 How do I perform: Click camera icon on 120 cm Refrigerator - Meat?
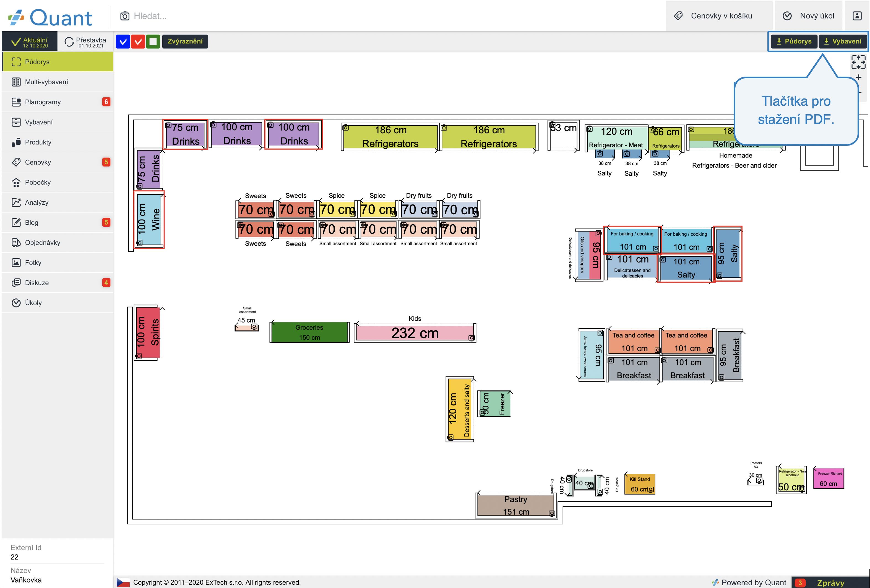pos(590,129)
